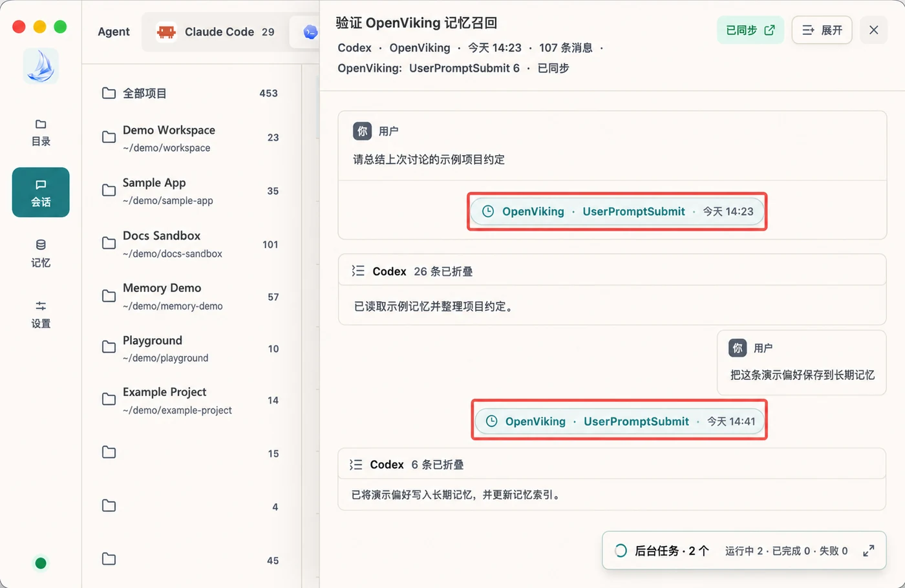Click the 107 条消息 message count

pos(566,48)
